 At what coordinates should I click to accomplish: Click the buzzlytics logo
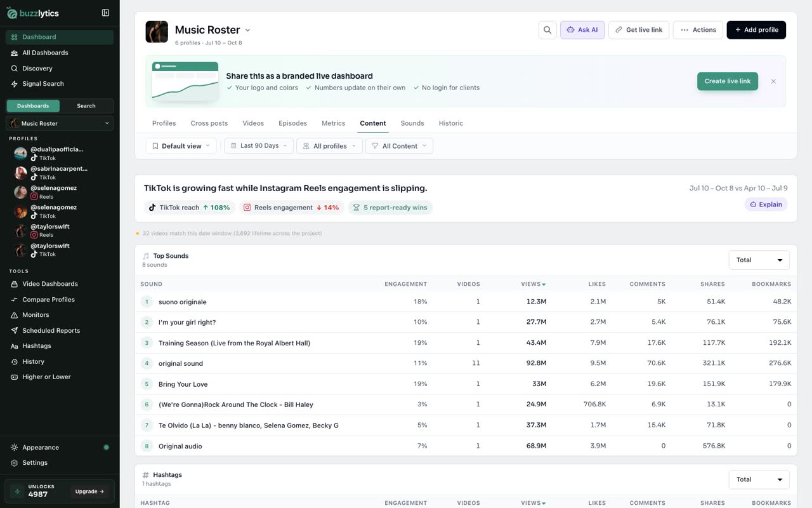coord(32,13)
